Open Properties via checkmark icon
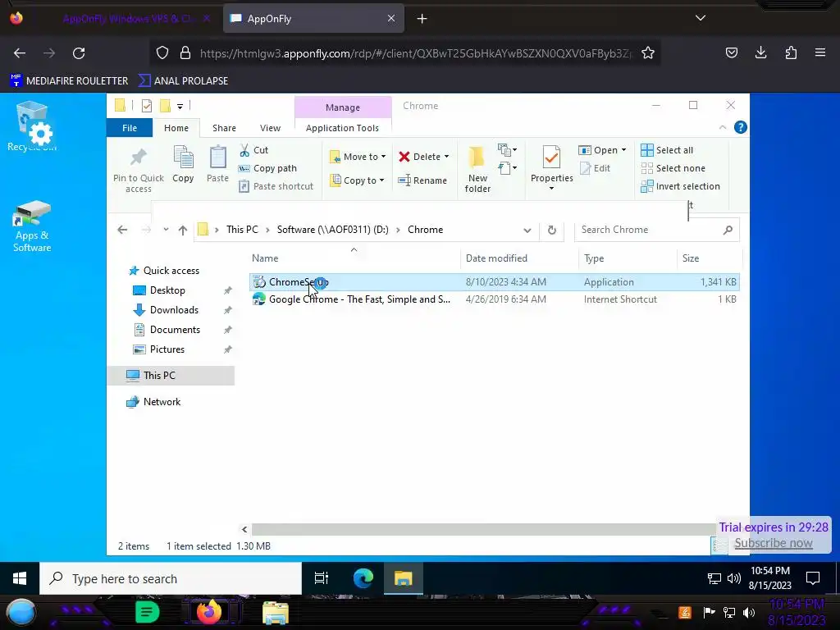 click(x=551, y=157)
